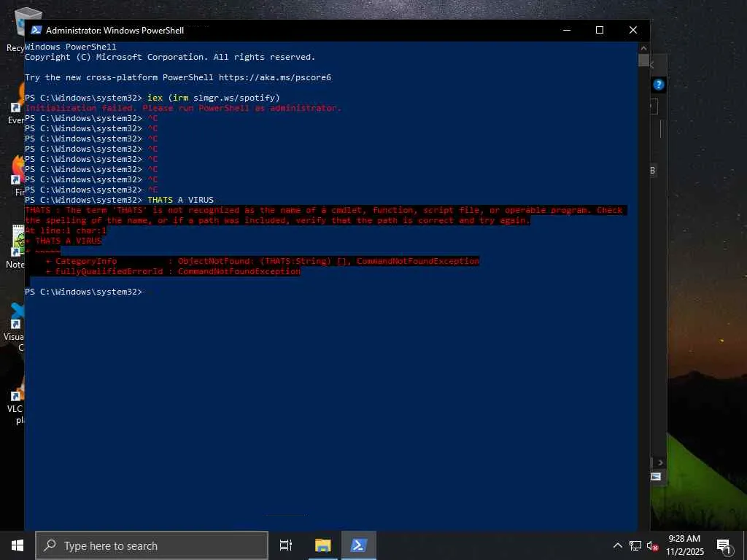Click the https://aka.ms/pscore6 URL text
This screenshot has height=560, width=747.
[x=275, y=77]
